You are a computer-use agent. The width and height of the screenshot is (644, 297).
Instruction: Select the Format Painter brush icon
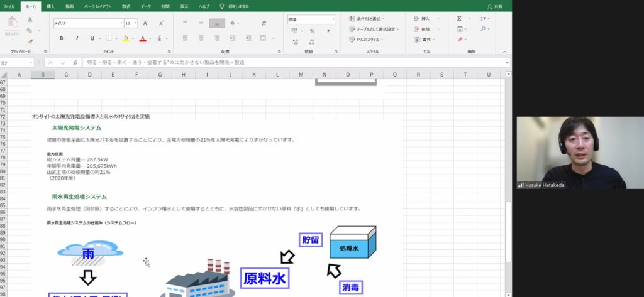(30, 41)
